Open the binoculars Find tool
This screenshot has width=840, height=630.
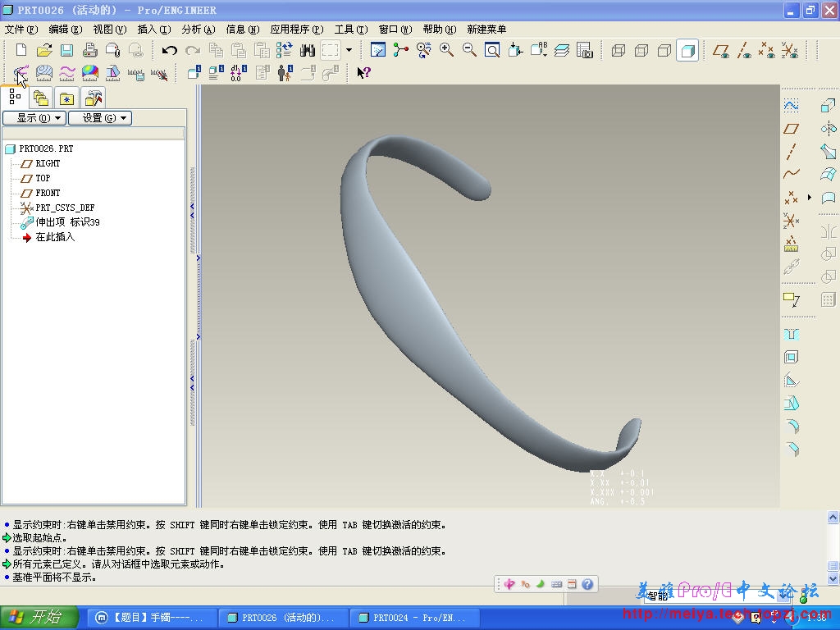[308, 51]
